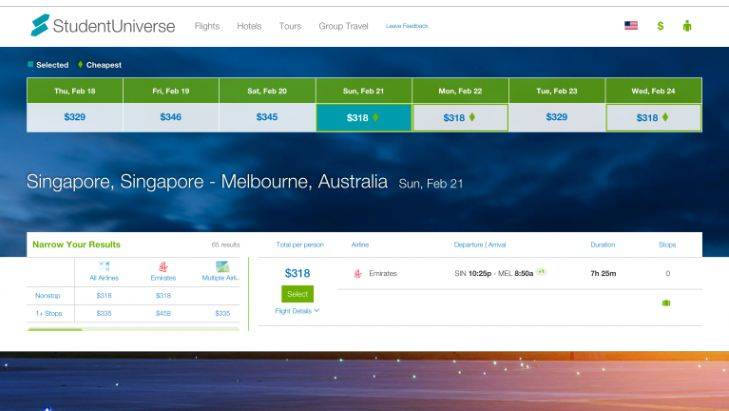Viewport: 729px width, 411px height.
Task: Open Group Travel page
Action: pos(343,26)
